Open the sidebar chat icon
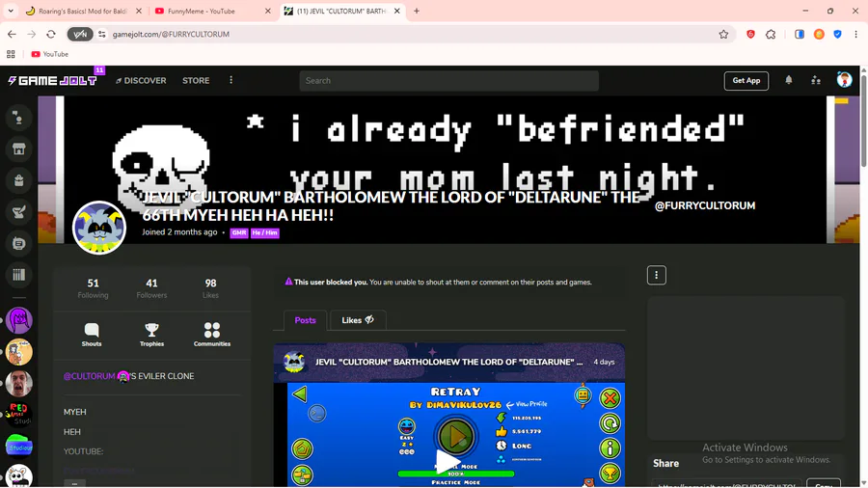This screenshot has height=488, width=868. pos(19,243)
